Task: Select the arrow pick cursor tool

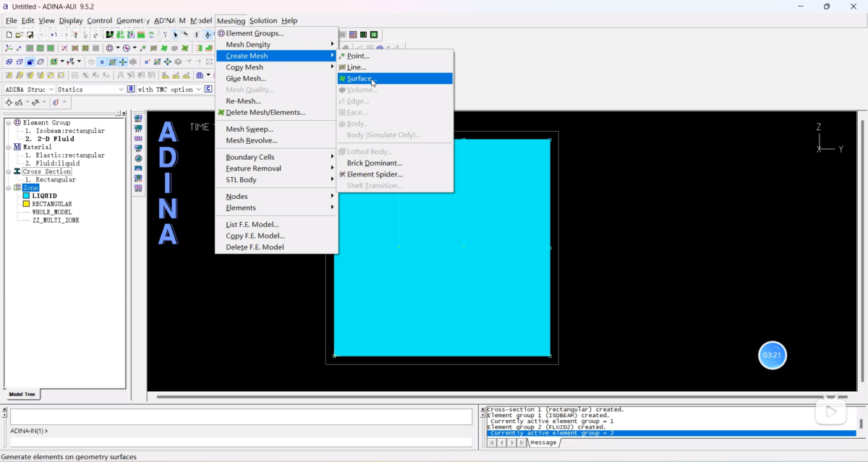Action: pos(175,35)
